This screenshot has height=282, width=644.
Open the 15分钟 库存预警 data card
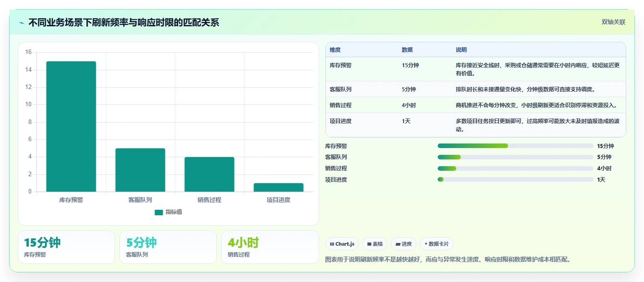click(66, 247)
